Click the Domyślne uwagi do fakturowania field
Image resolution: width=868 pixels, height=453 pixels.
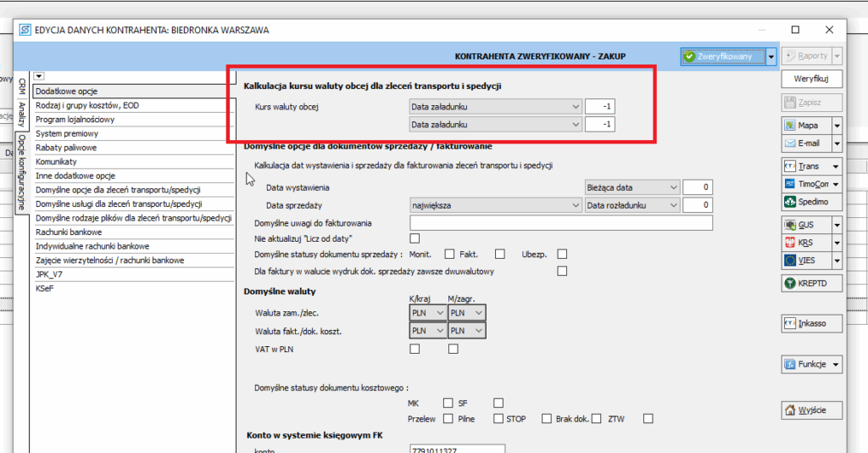(560, 223)
